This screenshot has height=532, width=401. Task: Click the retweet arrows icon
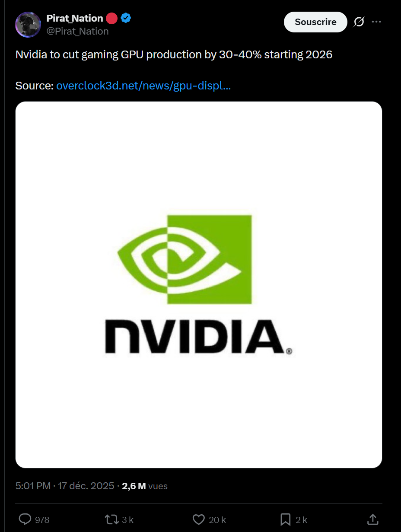click(x=111, y=519)
